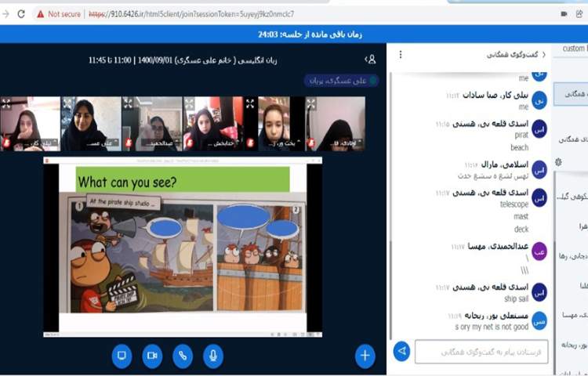588x376 pixels.
Task: Click the sender name مستعلی پور، ریحانه
Action: coord(496,316)
